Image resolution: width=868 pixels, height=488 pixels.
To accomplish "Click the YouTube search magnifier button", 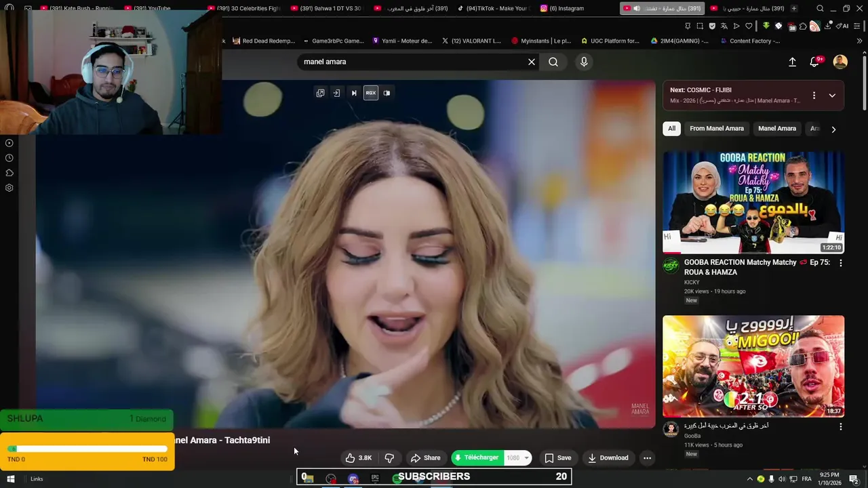I will click(x=553, y=62).
